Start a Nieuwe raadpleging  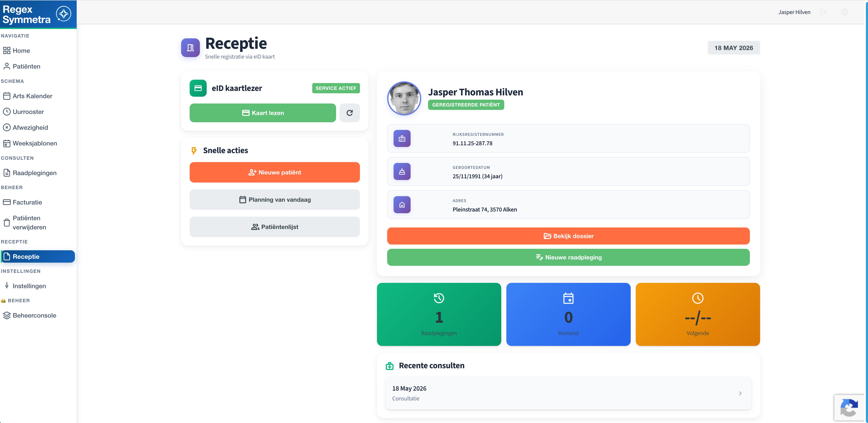(x=568, y=257)
